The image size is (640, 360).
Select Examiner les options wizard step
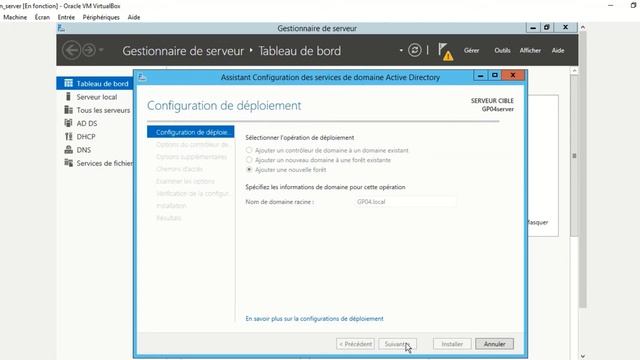click(x=185, y=181)
